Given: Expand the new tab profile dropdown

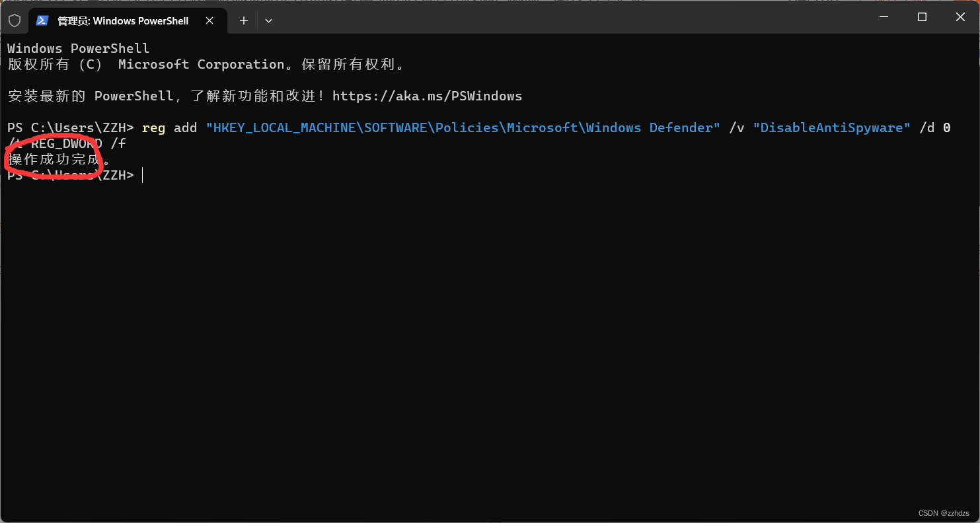Looking at the screenshot, I should click(x=268, y=20).
